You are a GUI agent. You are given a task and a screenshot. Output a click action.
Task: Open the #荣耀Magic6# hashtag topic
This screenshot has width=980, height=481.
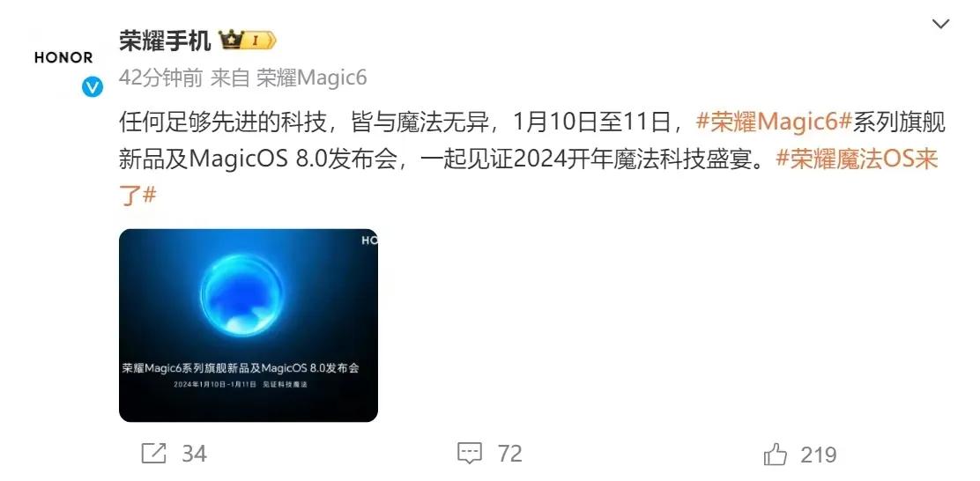pos(774,123)
